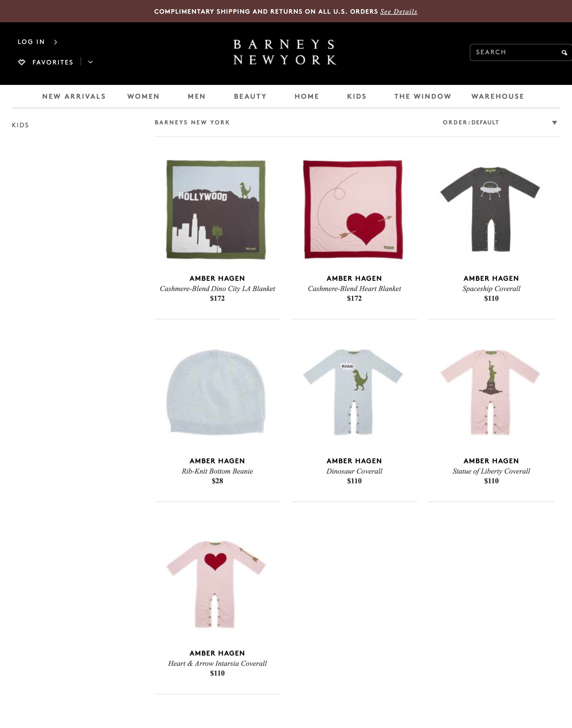
Task: Open the Heart Blanket product image
Action: click(353, 210)
